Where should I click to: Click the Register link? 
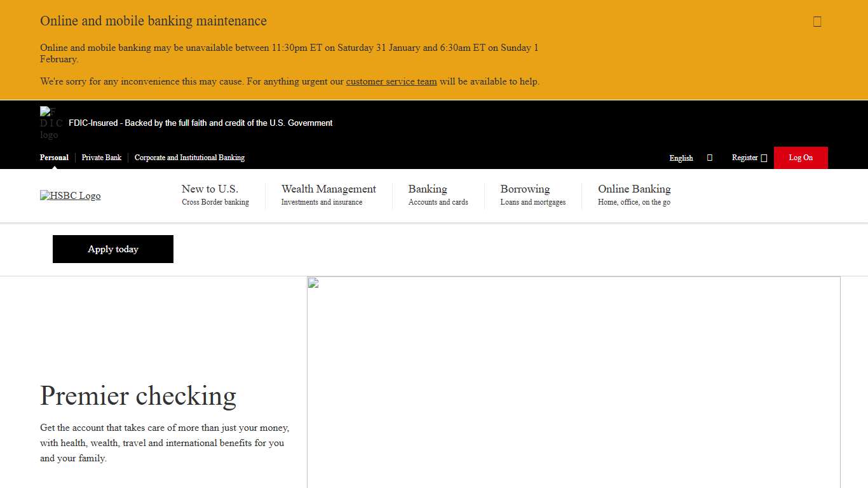(745, 158)
